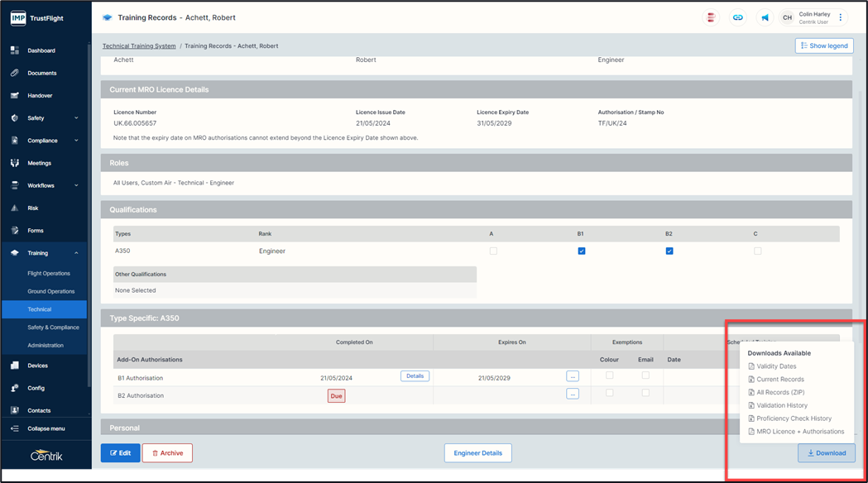Image resolution: width=868 pixels, height=483 pixels.
Task: Open Safety & Compliance training section
Action: 53,328
